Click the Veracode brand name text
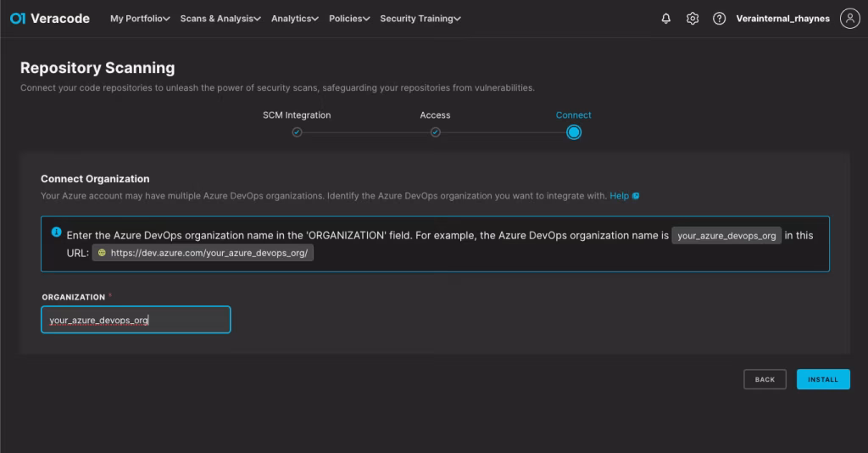Screen dimensions: 868x453 [60, 19]
